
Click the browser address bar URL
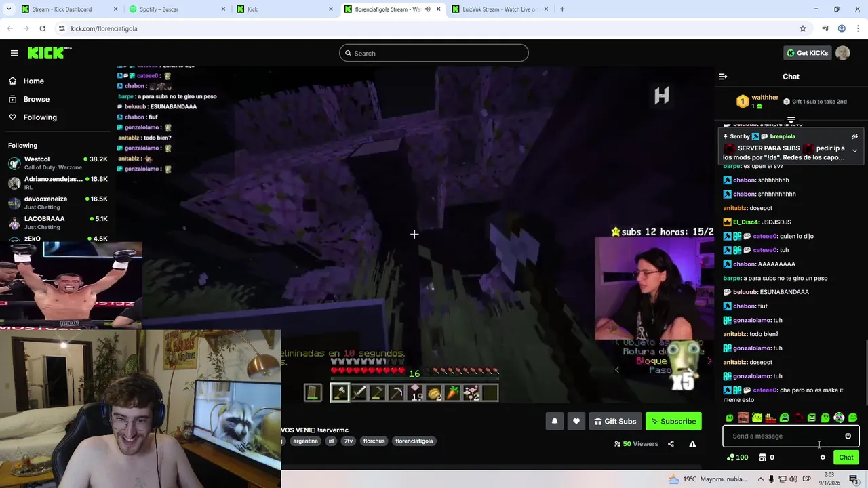pos(104,28)
